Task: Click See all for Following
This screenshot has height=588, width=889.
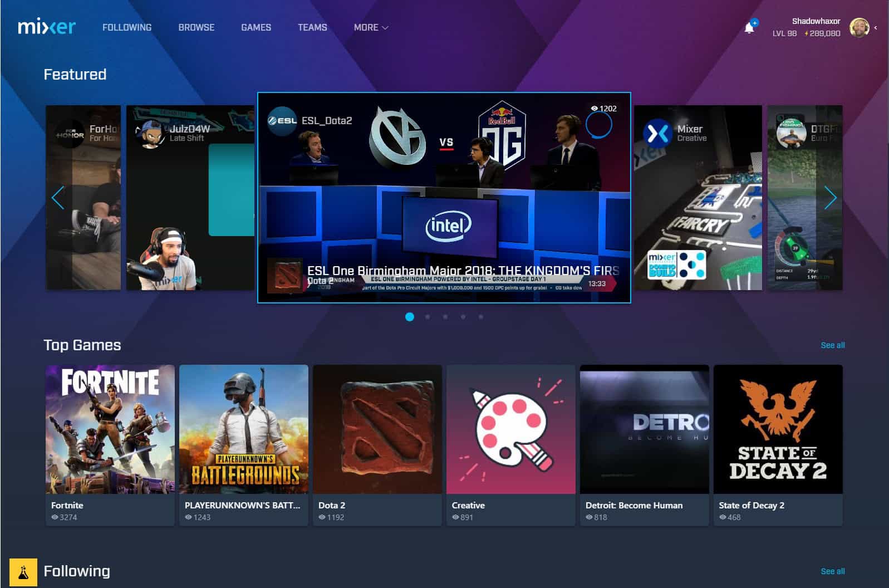Action: click(832, 571)
